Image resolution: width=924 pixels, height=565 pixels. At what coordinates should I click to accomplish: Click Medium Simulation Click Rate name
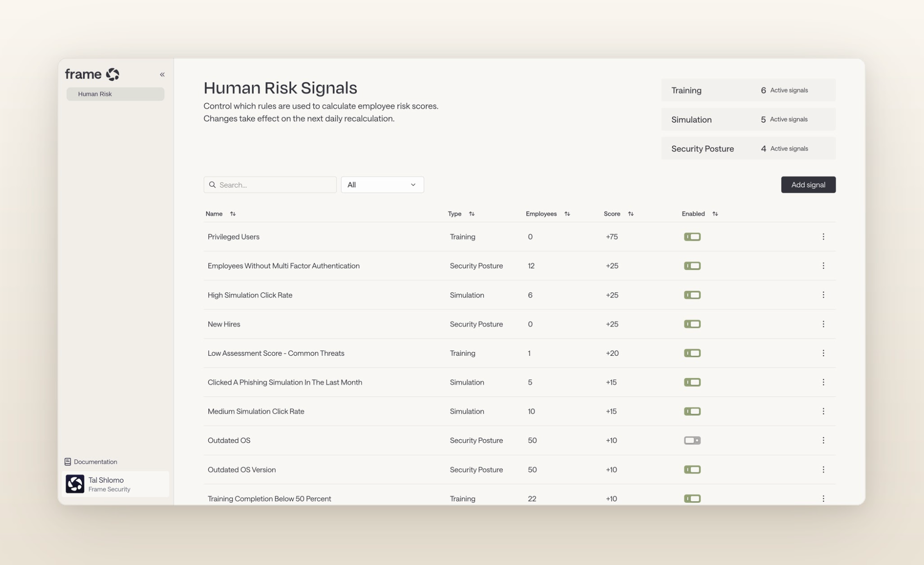point(256,411)
